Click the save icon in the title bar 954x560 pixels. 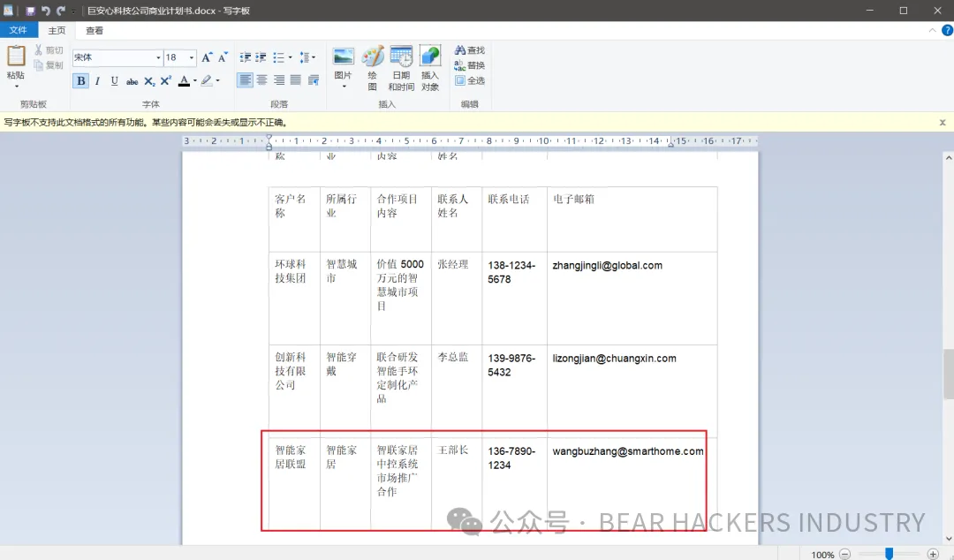[x=30, y=11]
